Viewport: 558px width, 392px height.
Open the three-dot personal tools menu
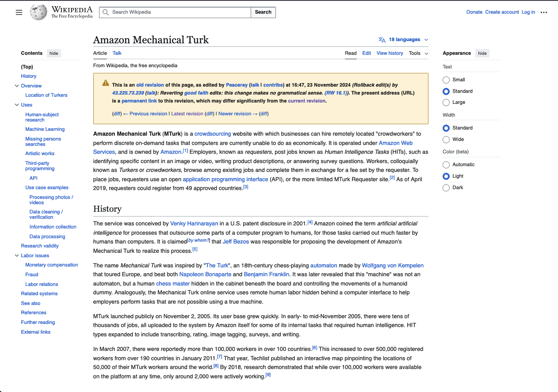[x=544, y=12]
